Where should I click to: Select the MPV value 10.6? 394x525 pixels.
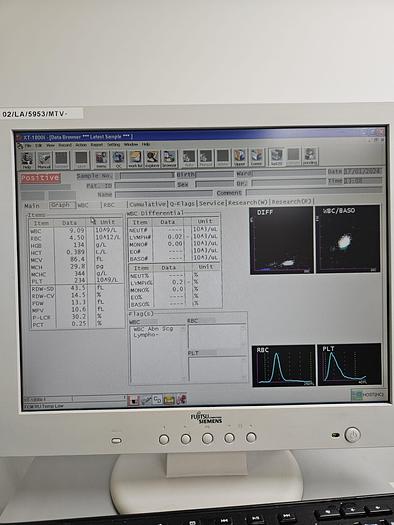(78, 309)
